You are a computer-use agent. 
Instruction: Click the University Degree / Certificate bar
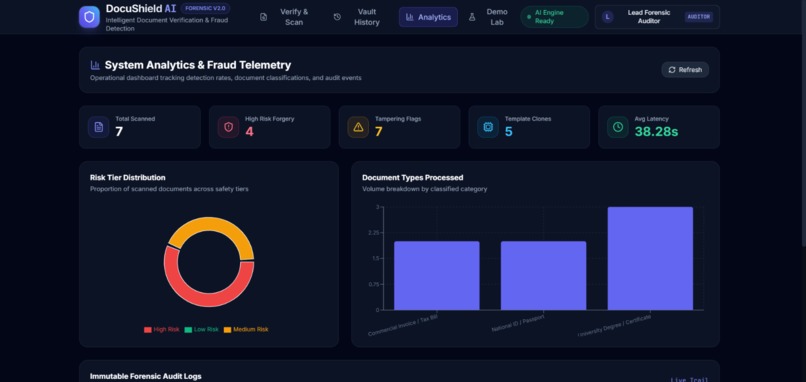[650, 259]
